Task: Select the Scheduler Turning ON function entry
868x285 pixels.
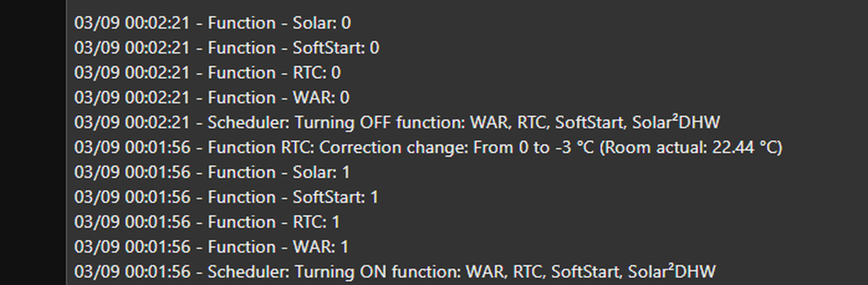Action: coord(395,272)
